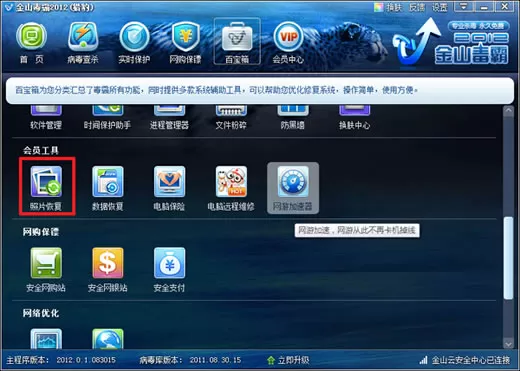
Task: Click the scrollbar down arrow
Action: click(x=508, y=343)
